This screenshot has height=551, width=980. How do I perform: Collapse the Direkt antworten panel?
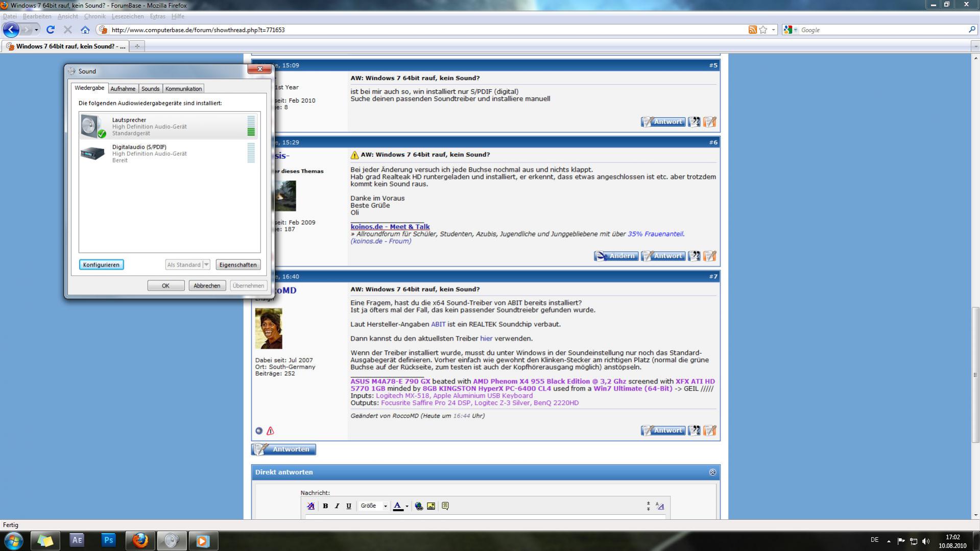point(712,472)
